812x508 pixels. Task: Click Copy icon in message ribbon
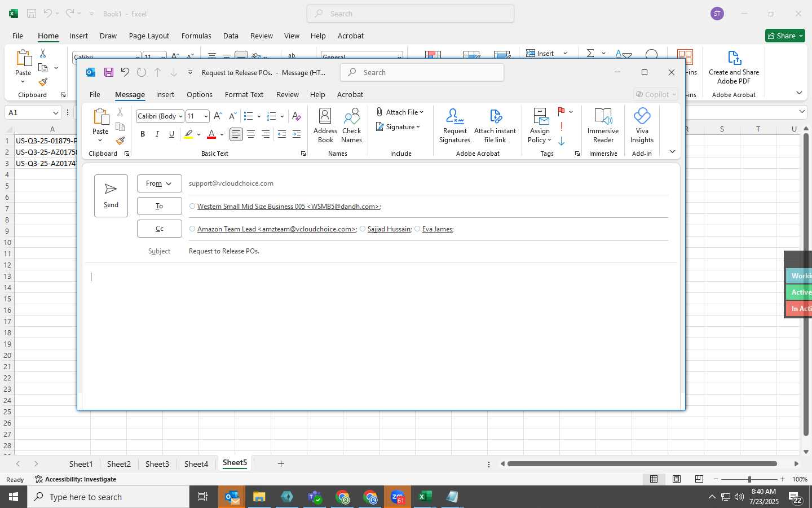[120, 126]
